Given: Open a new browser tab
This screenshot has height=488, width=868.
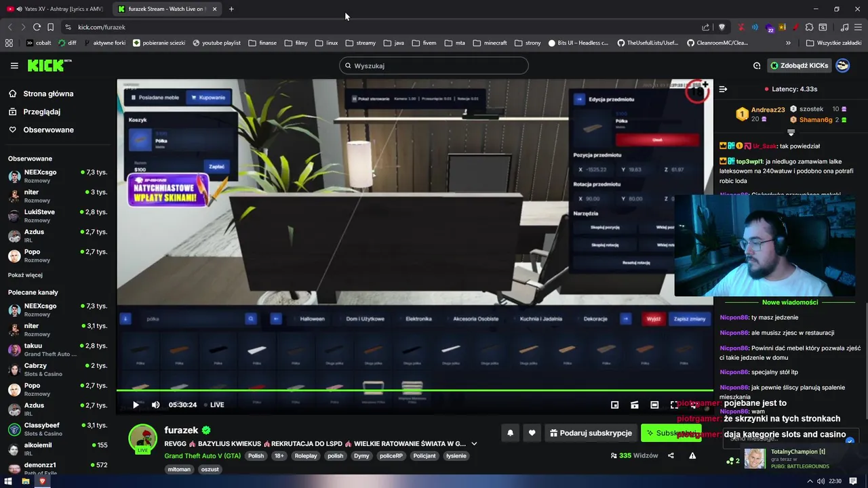Looking at the screenshot, I should pyautogui.click(x=231, y=9).
